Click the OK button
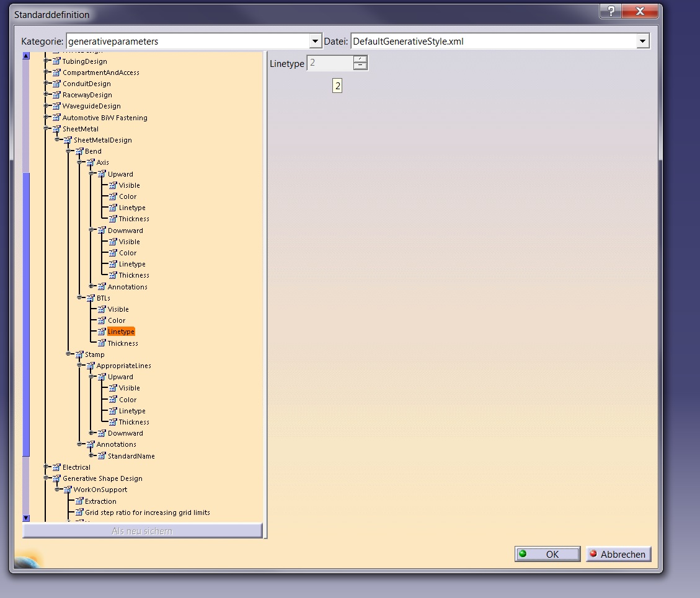Viewport: 700px width, 598px height. pos(547,554)
